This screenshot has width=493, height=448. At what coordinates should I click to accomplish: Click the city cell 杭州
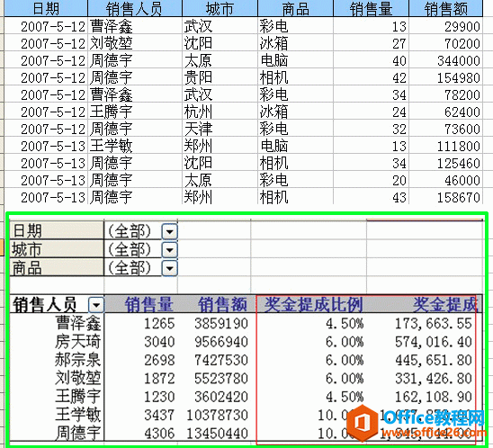198,112
